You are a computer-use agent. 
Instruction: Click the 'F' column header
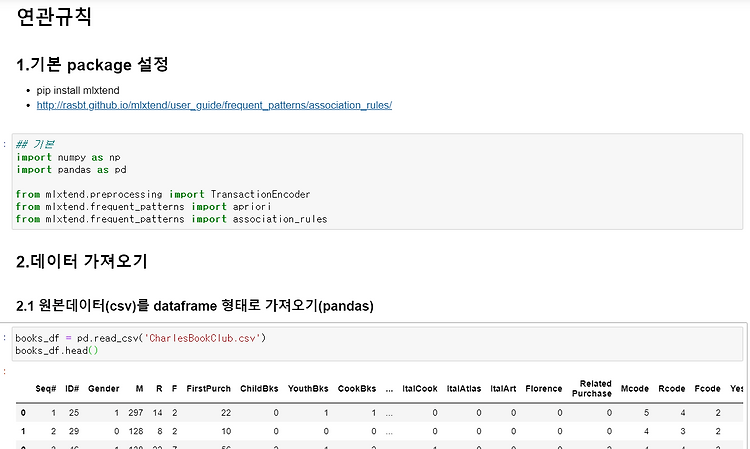(175, 389)
